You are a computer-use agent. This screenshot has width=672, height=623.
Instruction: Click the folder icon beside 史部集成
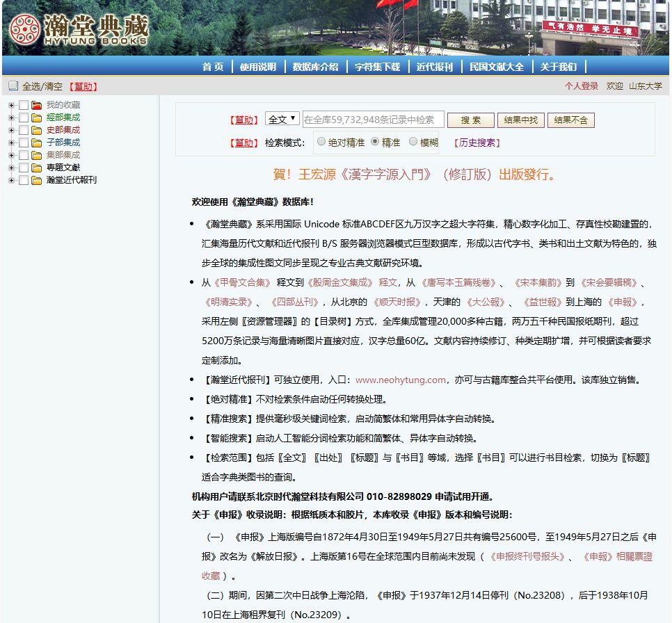[36, 130]
